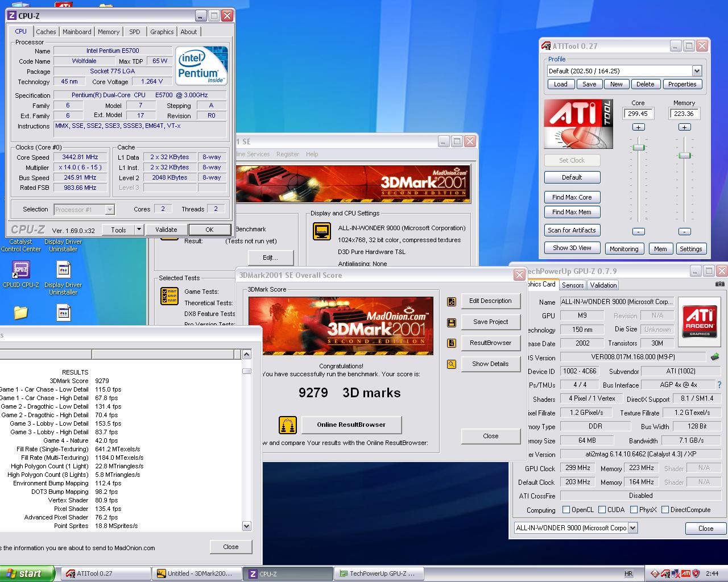
Task: Click the Show Details magnifier icon
Action: (x=452, y=364)
